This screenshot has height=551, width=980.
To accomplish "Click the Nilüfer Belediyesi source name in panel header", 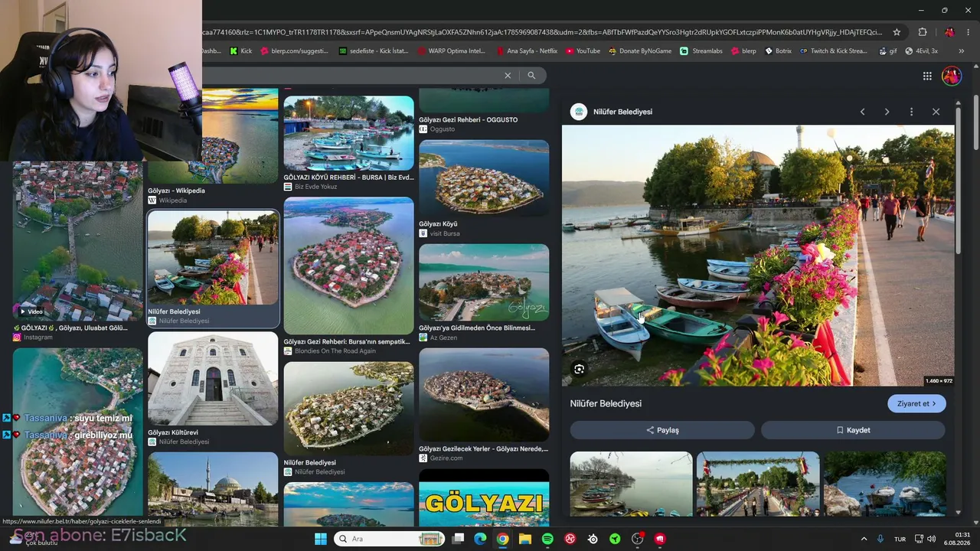I will click(x=622, y=112).
